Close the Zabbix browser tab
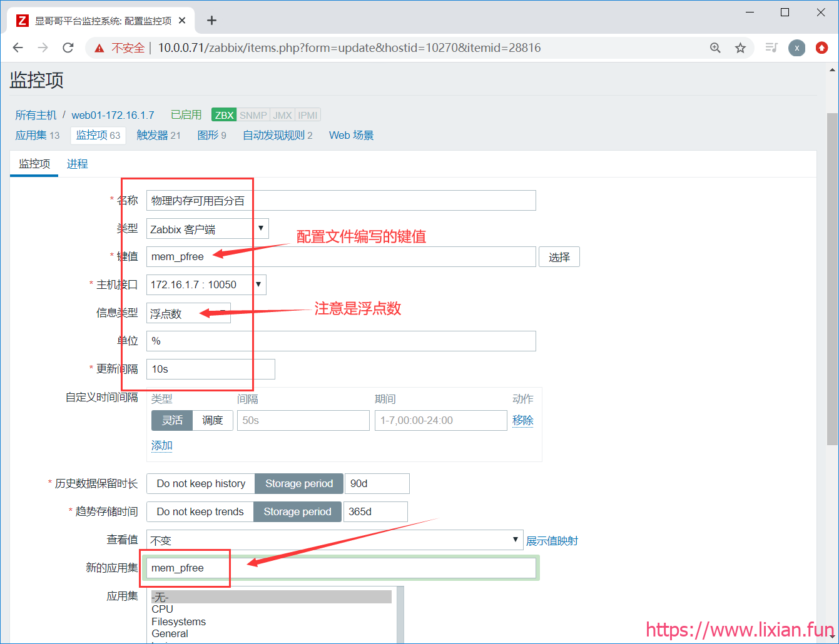The image size is (839, 644). coord(182,21)
